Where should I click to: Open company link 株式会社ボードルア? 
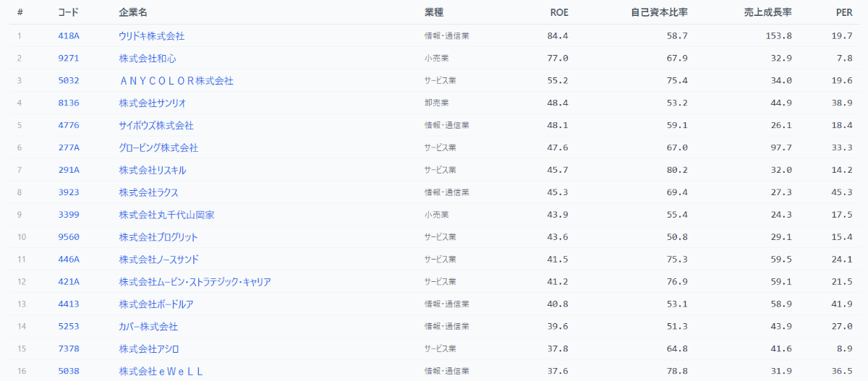[x=156, y=304]
